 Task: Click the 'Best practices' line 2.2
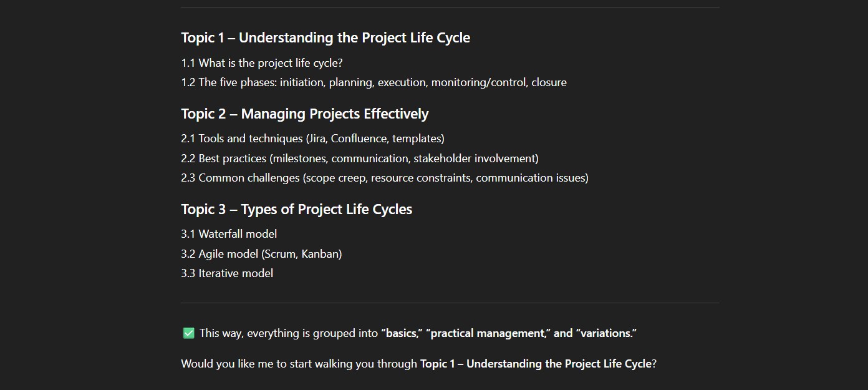pyautogui.click(x=360, y=158)
